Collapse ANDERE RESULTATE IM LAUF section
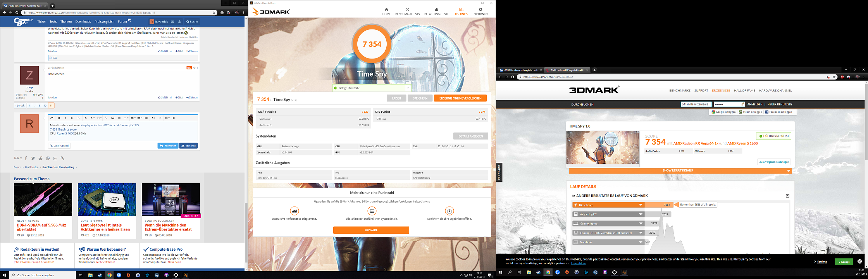The height and width of the screenshot is (279, 868). click(787, 196)
